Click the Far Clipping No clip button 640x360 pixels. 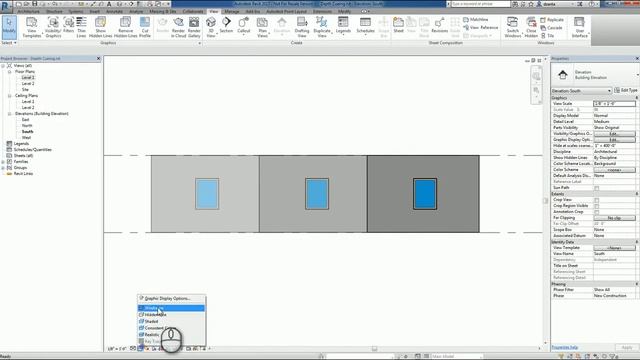tap(614, 218)
